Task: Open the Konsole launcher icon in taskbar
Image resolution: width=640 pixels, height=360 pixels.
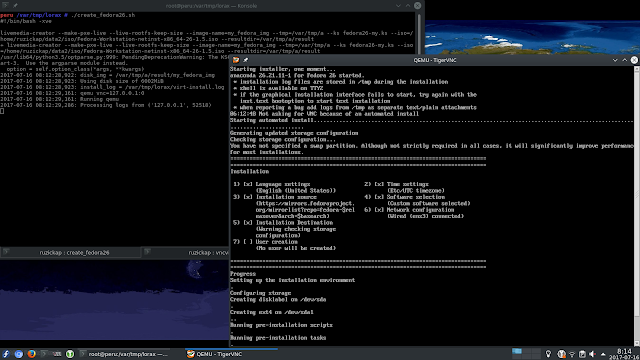Action: [x=44, y=354]
